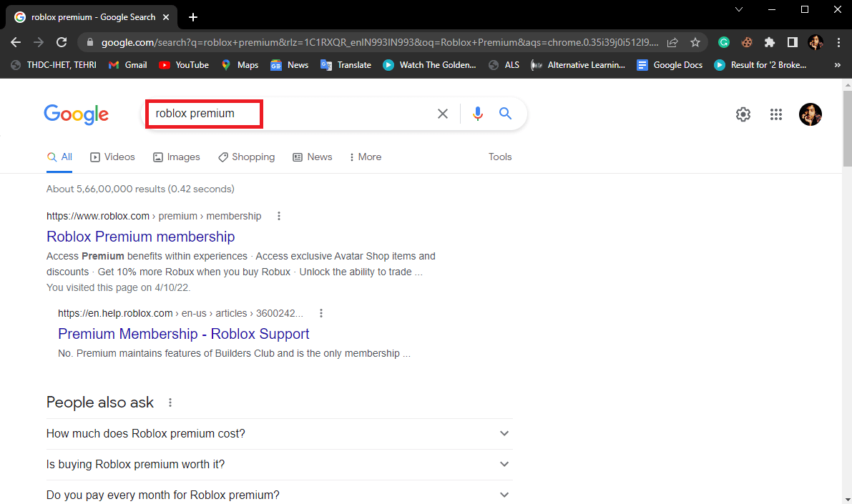Open the Google apps grid

coord(776,114)
